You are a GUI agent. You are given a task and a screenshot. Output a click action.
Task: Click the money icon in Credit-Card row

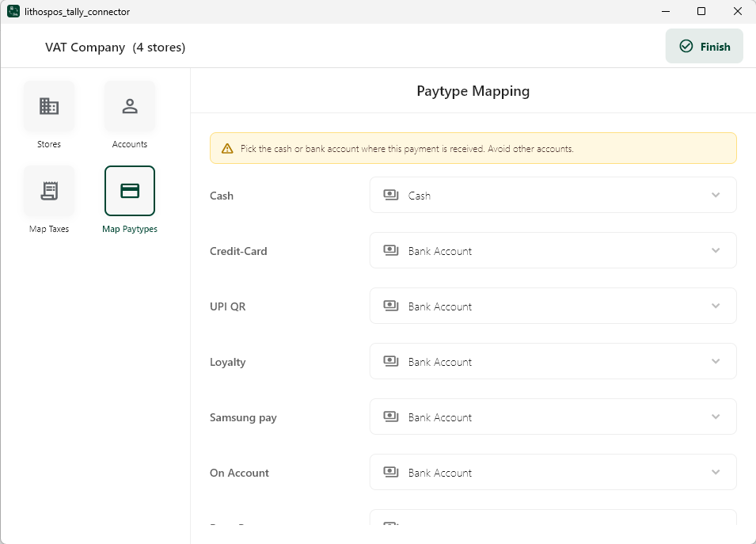(390, 250)
